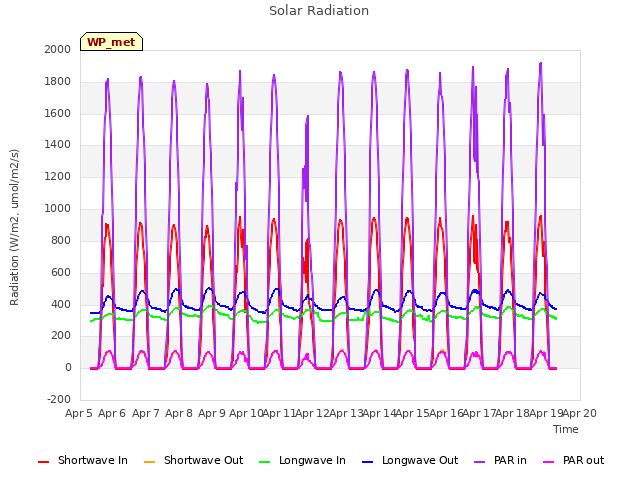Screen dimensions: 640x480
Task: Select the Shortwave In legend entry
Action: pyautogui.click(x=83, y=460)
